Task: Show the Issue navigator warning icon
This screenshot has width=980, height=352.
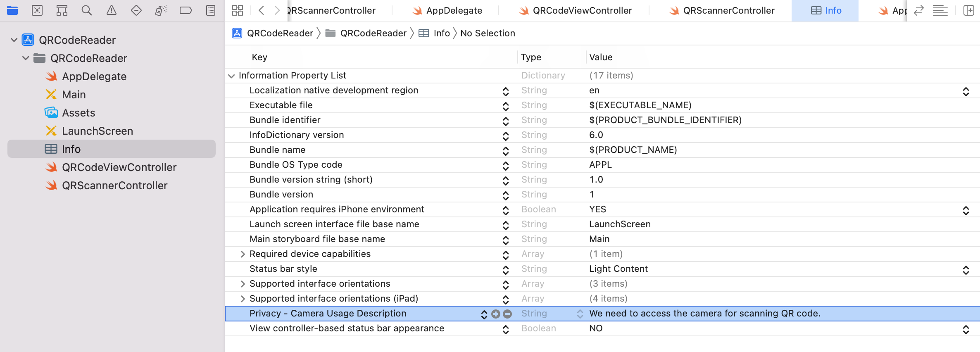Action: (112, 10)
